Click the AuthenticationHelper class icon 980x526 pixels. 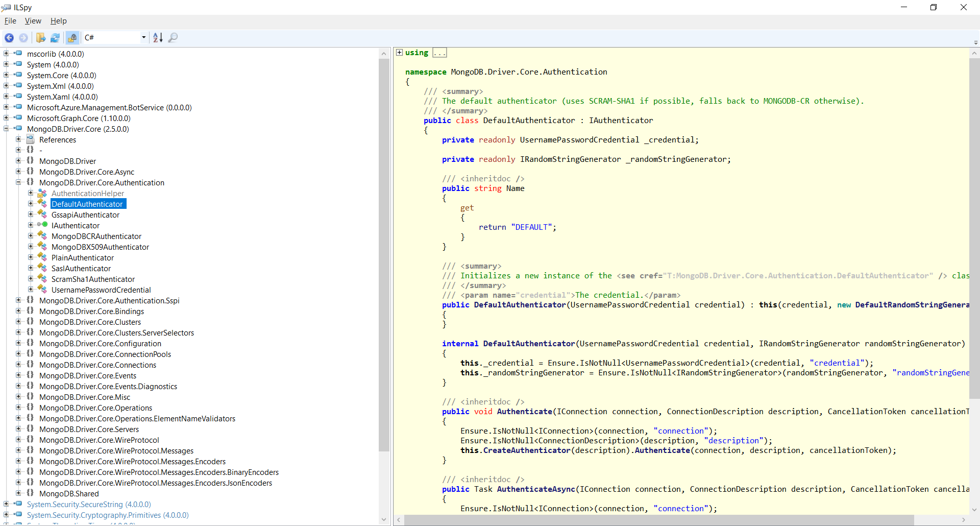click(x=42, y=193)
